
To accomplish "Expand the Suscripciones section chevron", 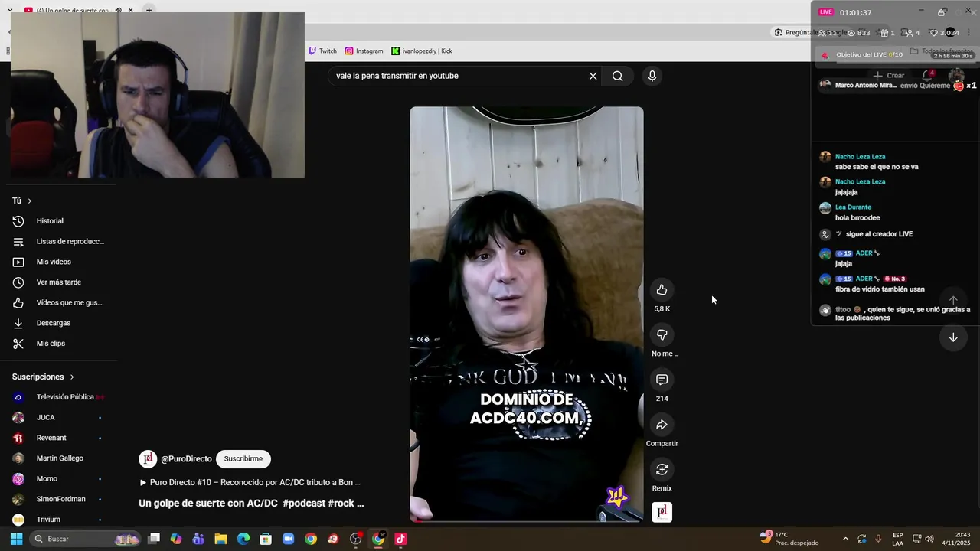I will (x=72, y=377).
